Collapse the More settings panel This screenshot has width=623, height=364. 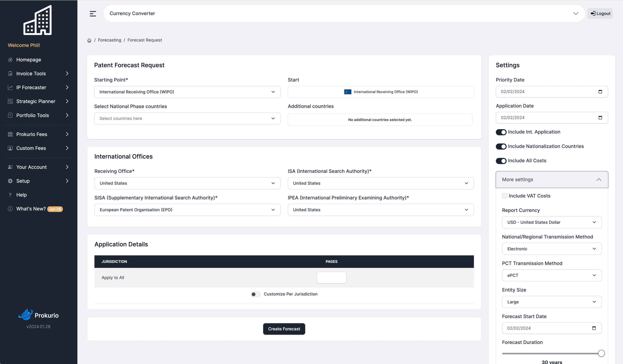[x=552, y=179]
